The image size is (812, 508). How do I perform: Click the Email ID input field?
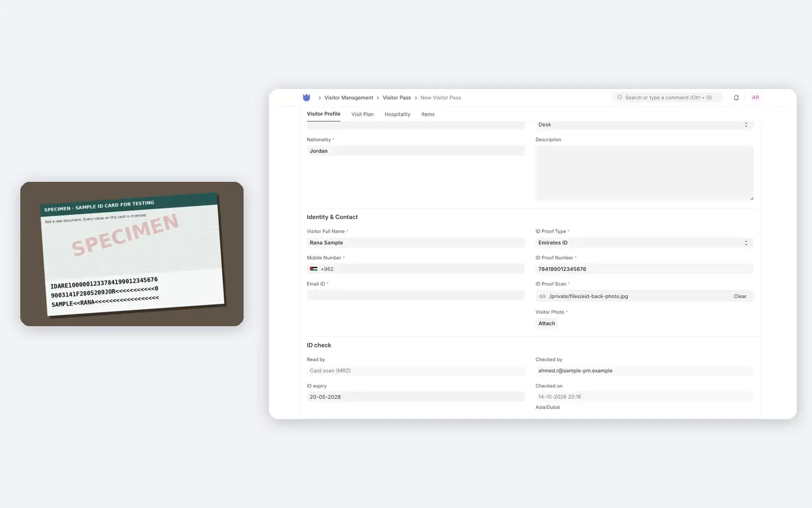point(416,296)
